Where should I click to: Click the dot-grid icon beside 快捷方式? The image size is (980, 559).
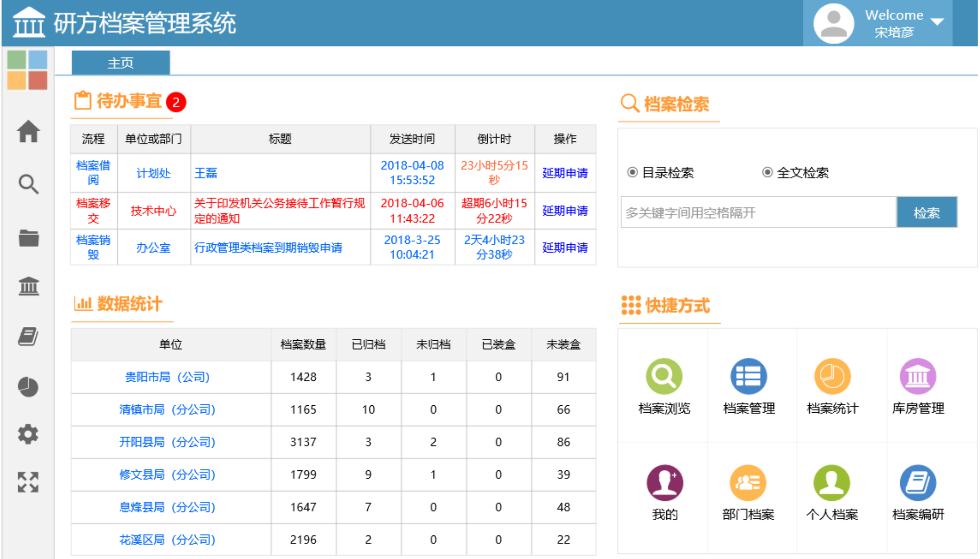click(x=631, y=305)
